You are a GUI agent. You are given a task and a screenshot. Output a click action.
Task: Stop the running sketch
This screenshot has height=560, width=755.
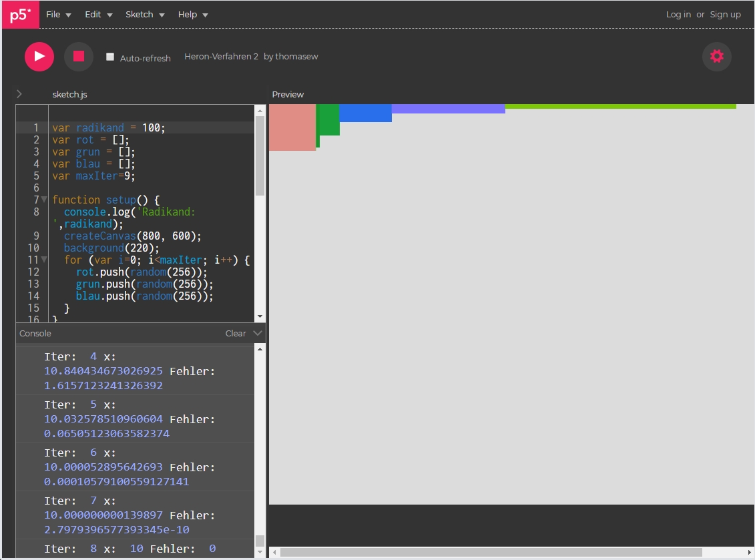[x=78, y=57]
